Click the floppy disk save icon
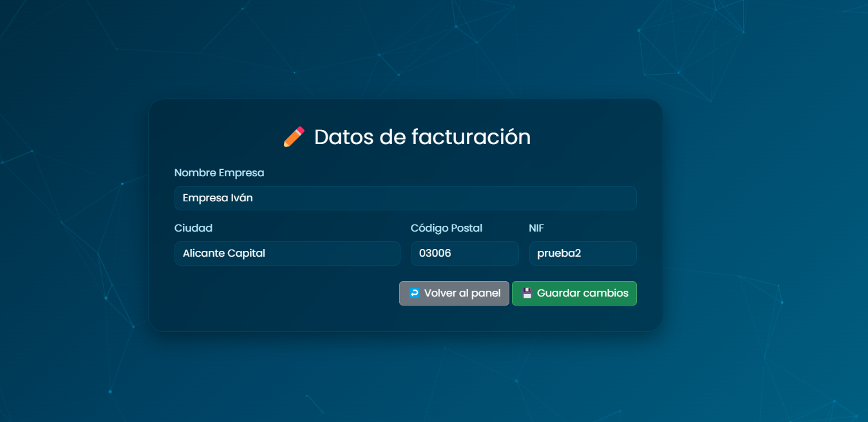Image resolution: width=868 pixels, height=422 pixels. tap(527, 293)
